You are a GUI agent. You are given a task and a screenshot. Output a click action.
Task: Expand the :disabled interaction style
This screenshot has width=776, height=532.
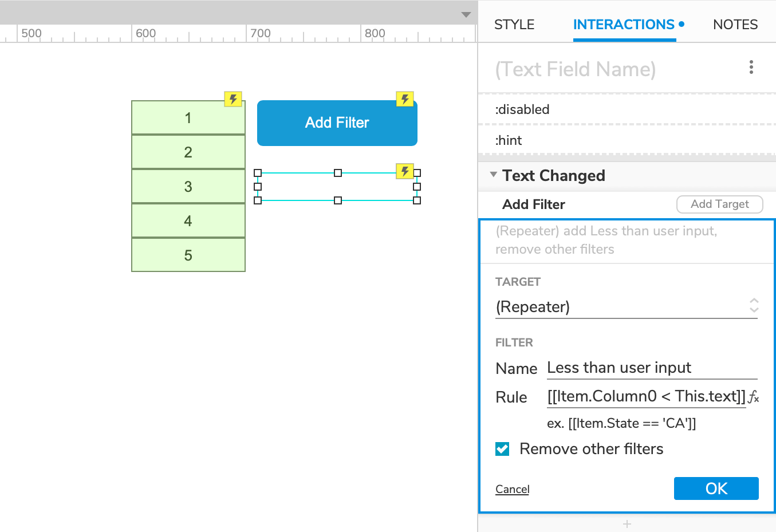tap(522, 109)
